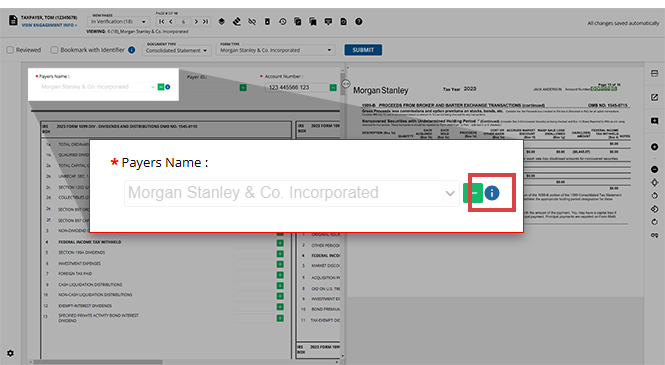Open the history clock toolbar icon
The width and height of the screenshot is (665, 365).
[282, 22]
